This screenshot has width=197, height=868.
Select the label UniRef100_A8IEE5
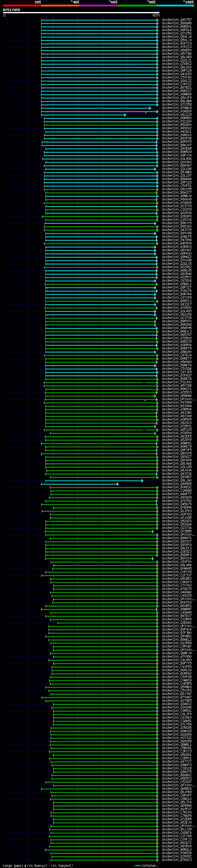(x=177, y=436)
